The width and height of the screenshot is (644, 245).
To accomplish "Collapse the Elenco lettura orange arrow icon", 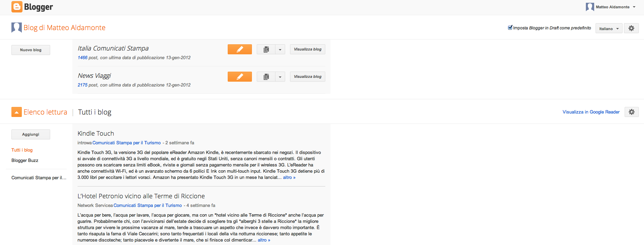I will pyautogui.click(x=17, y=112).
